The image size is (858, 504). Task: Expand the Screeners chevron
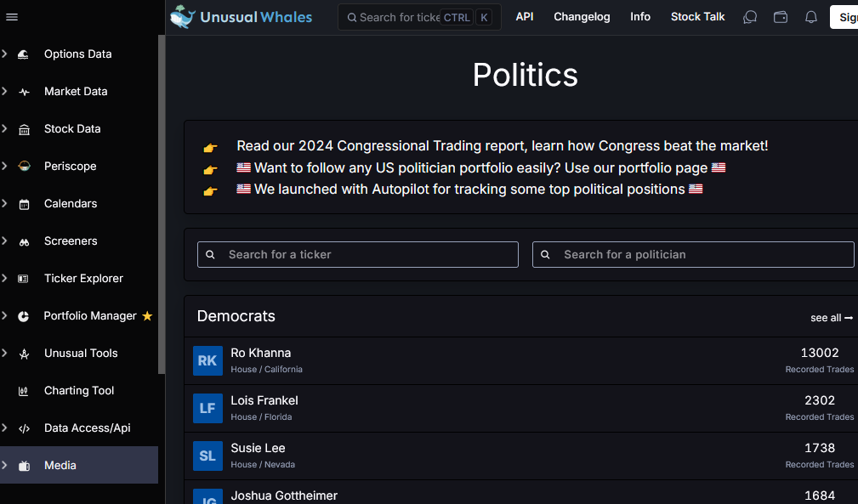[4, 240]
